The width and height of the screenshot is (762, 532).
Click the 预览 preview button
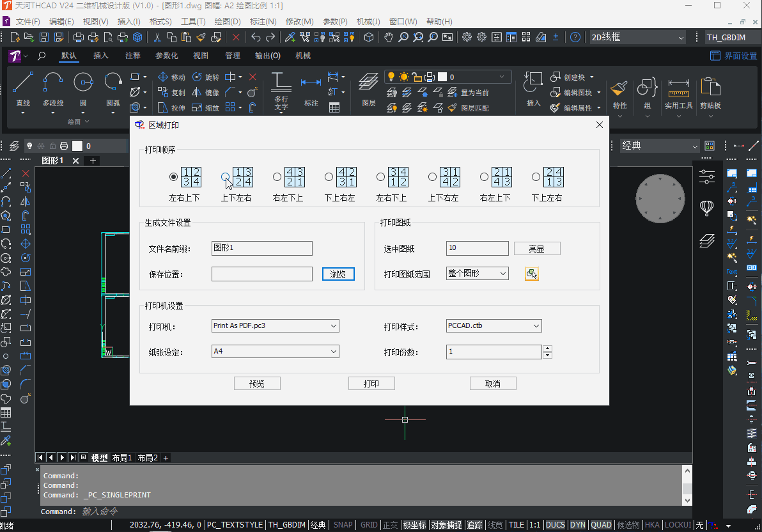coord(257,384)
